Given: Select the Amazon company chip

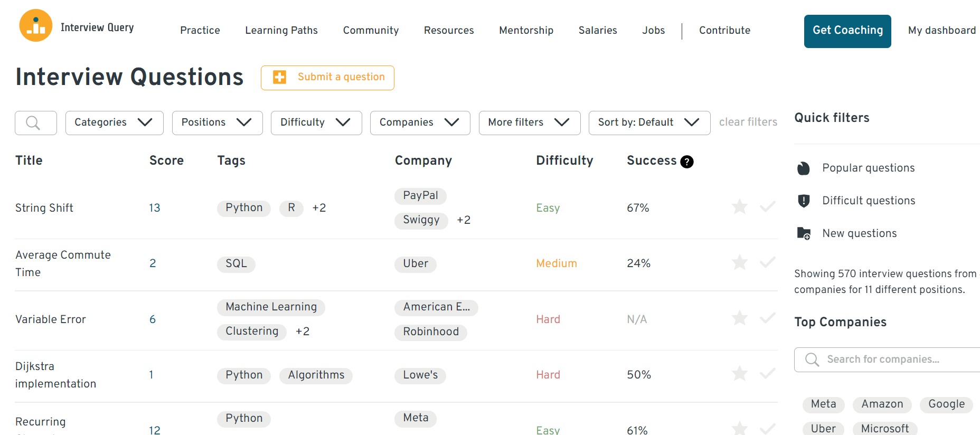Looking at the screenshot, I should pos(882,404).
